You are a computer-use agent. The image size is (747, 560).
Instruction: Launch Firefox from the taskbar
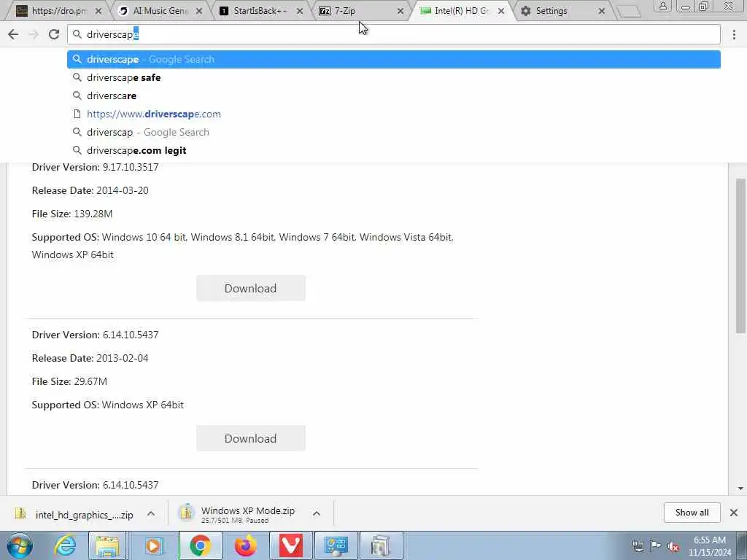point(245,545)
